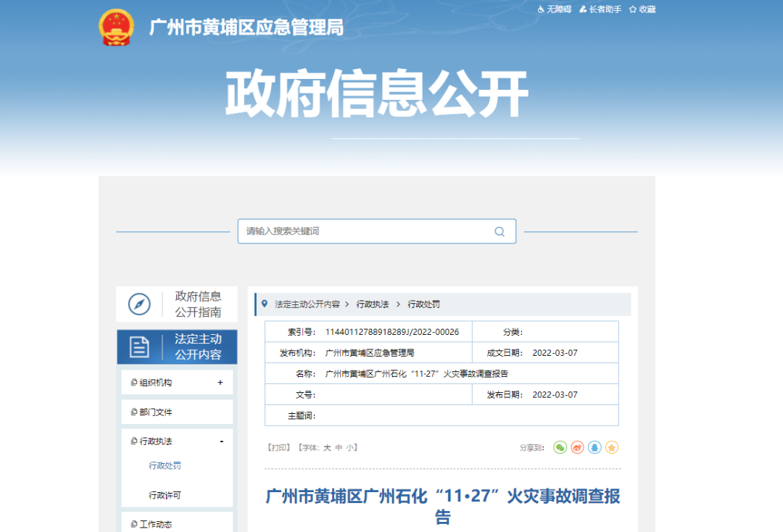Viewport: 783px width, 532px height.
Task: Open the compass icon for 政府信息公开指南
Action: coord(139,304)
